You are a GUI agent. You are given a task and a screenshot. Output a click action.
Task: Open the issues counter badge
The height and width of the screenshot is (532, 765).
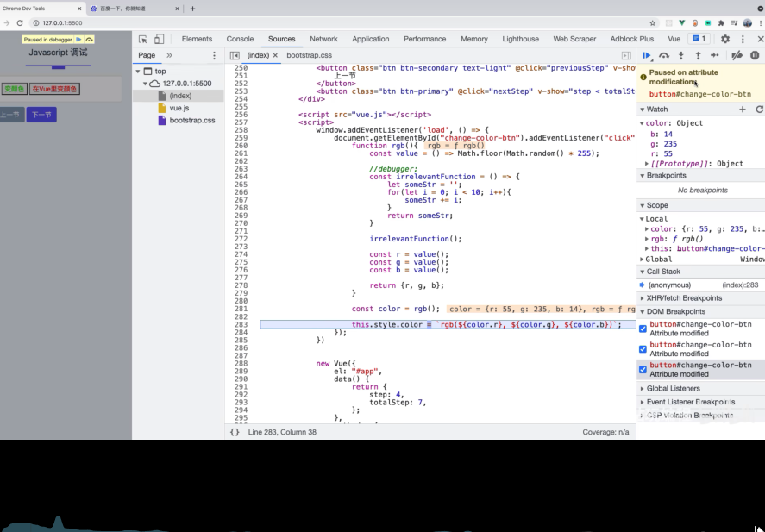[699, 39]
